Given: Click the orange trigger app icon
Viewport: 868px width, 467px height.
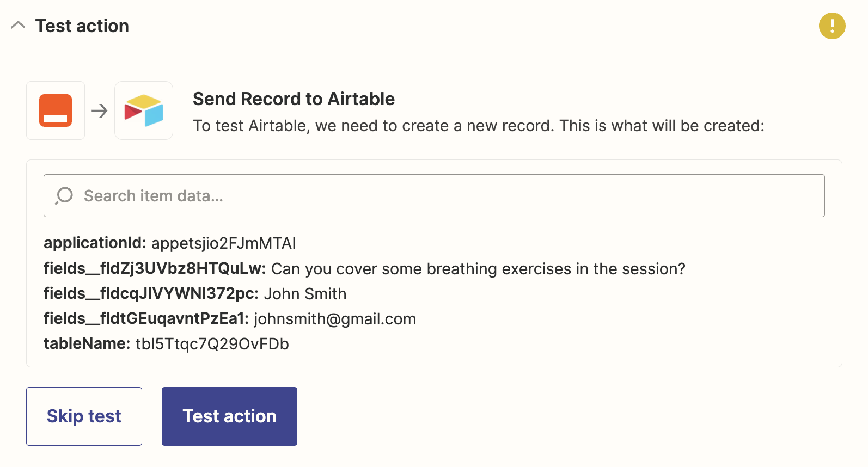Looking at the screenshot, I should [56, 110].
